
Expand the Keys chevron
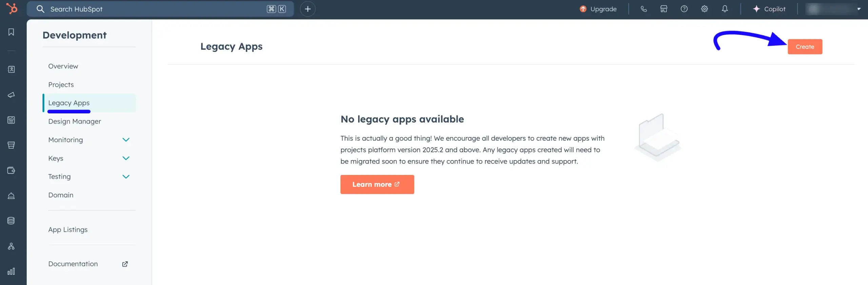click(126, 158)
